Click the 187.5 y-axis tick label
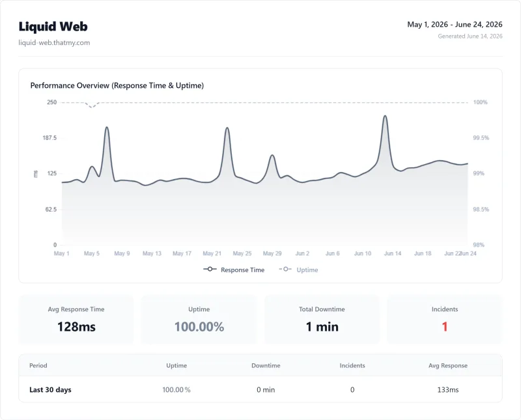Image resolution: width=521 pixels, height=420 pixels. (49, 138)
